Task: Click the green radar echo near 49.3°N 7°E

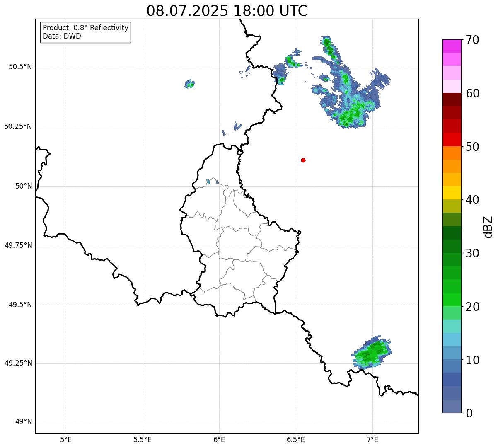Action: [x=372, y=352]
